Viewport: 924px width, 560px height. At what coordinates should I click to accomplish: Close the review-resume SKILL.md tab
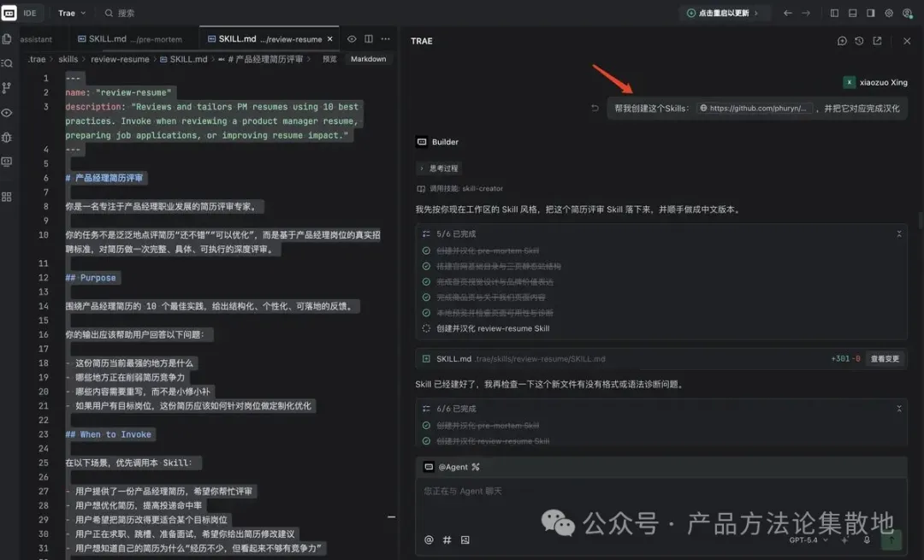tap(330, 38)
